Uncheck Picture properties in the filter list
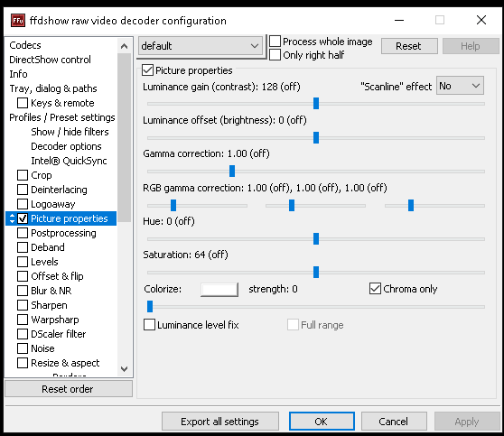504x436 pixels. (23, 218)
